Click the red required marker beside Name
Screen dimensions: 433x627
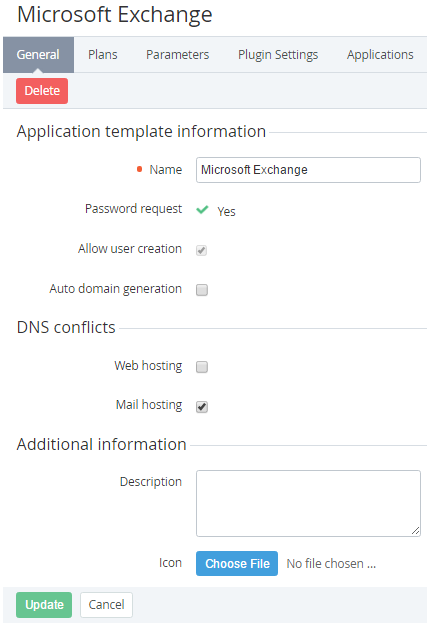click(x=140, y=169)
